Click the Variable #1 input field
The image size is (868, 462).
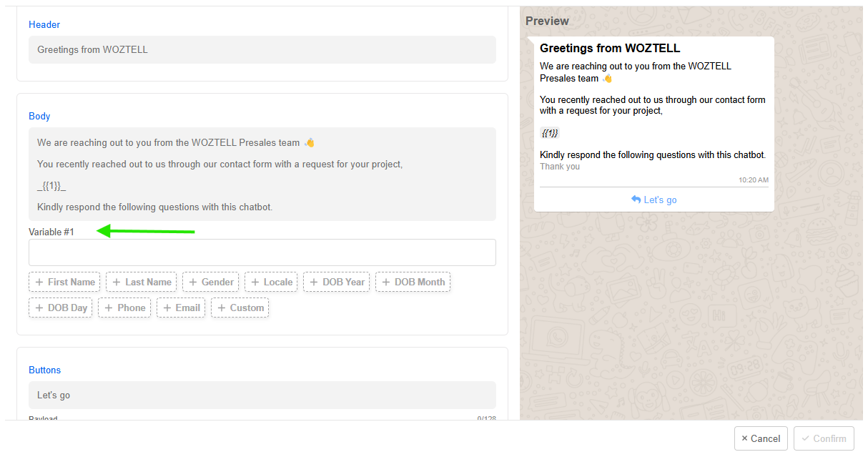[x=262, y=252]
